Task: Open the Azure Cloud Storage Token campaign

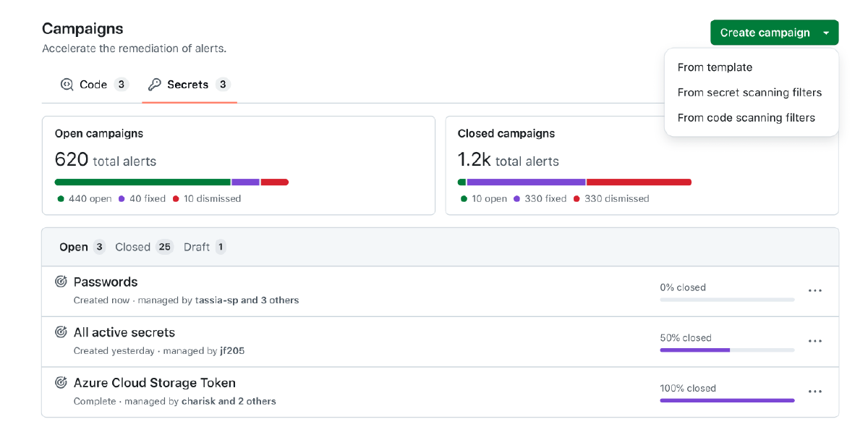Action: [155, 382]
